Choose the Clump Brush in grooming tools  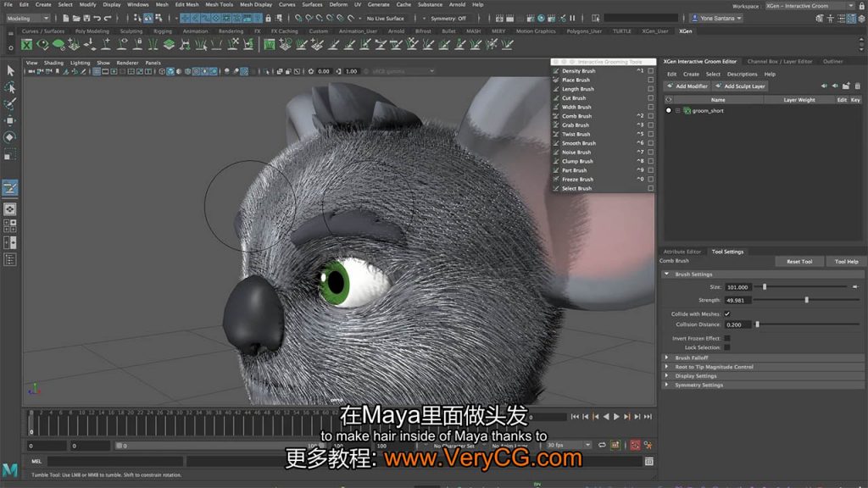click(x=577, y=161)
